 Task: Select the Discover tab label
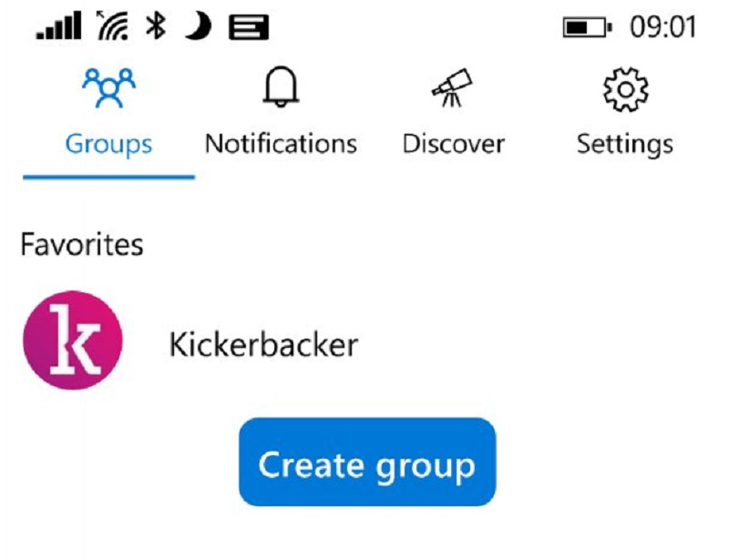click(x=453, y=144)
